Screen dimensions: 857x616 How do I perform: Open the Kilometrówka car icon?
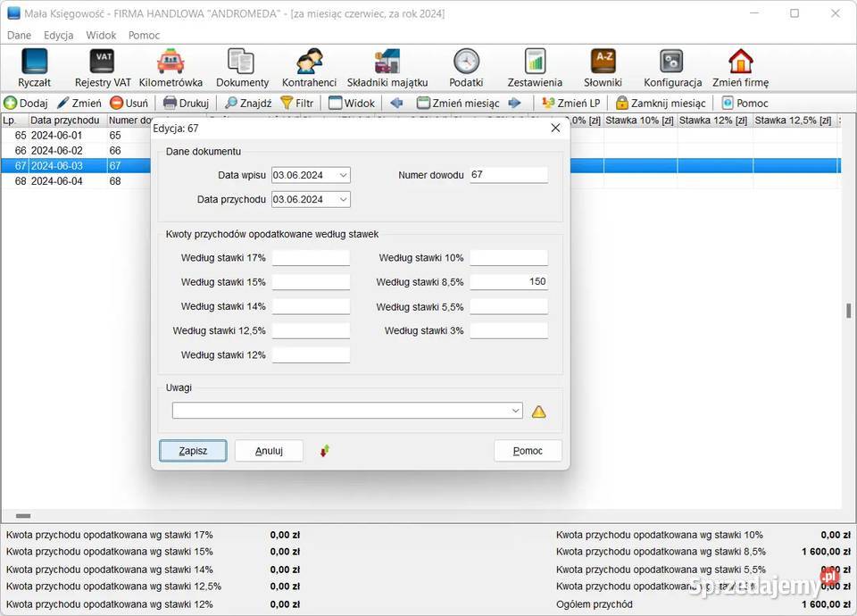click(x=171, y=68)
